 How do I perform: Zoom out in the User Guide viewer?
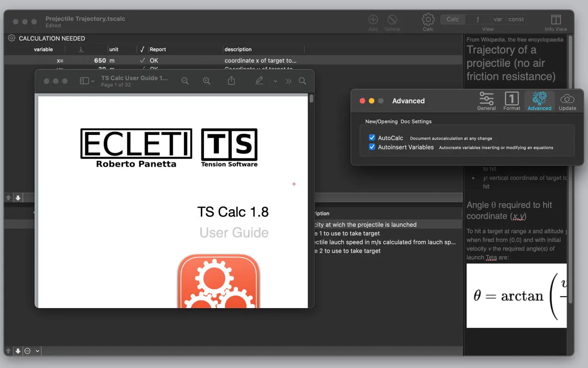tap(185, 81)
